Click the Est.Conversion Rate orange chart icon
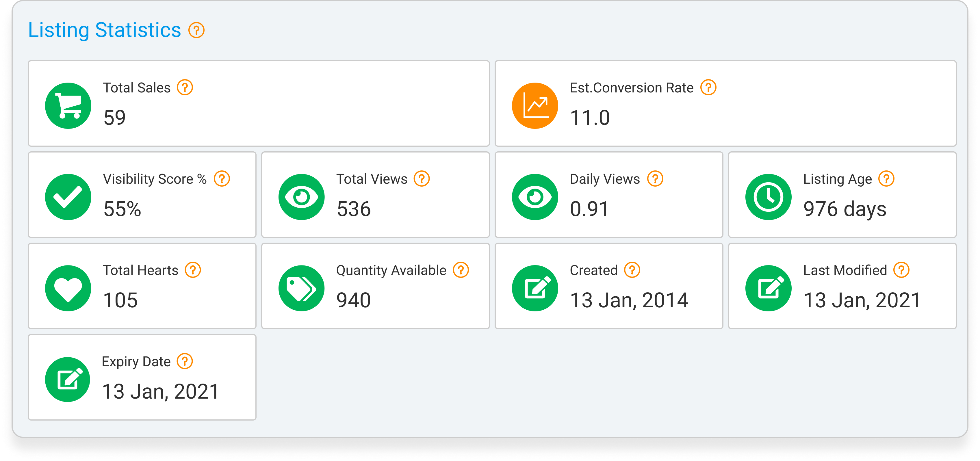Viewport: 980px width, 461px height. [535, 106]
